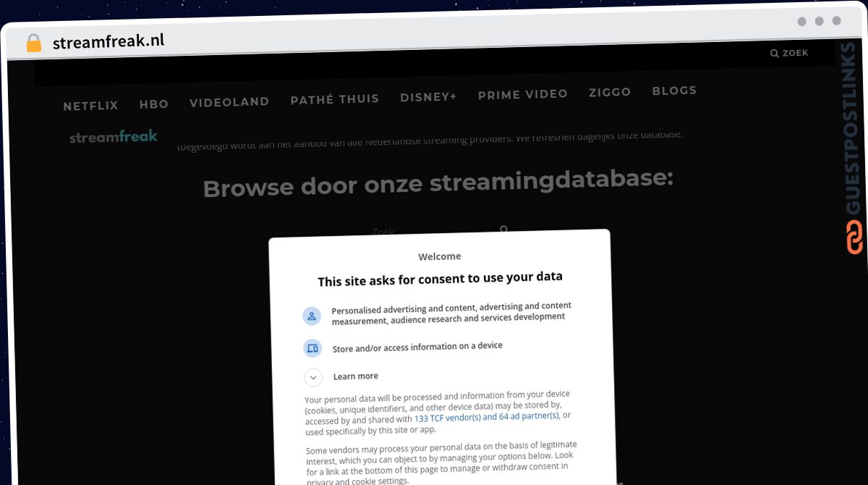Click the 'Browse door onze streamingdatabase' heading

coord(438,183)
